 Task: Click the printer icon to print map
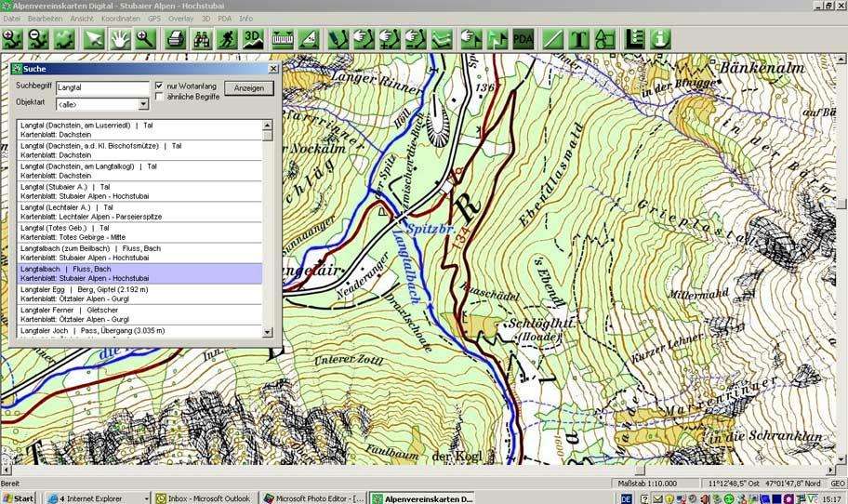[175, 39]
